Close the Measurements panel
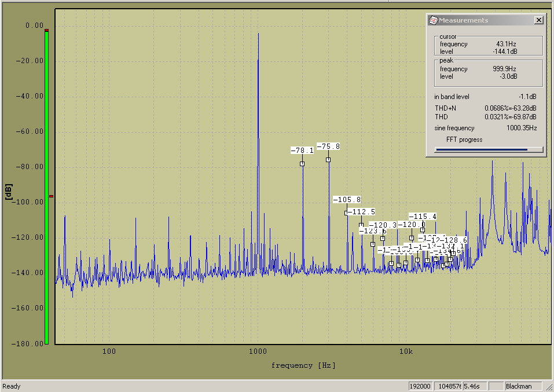 point(538,20)
